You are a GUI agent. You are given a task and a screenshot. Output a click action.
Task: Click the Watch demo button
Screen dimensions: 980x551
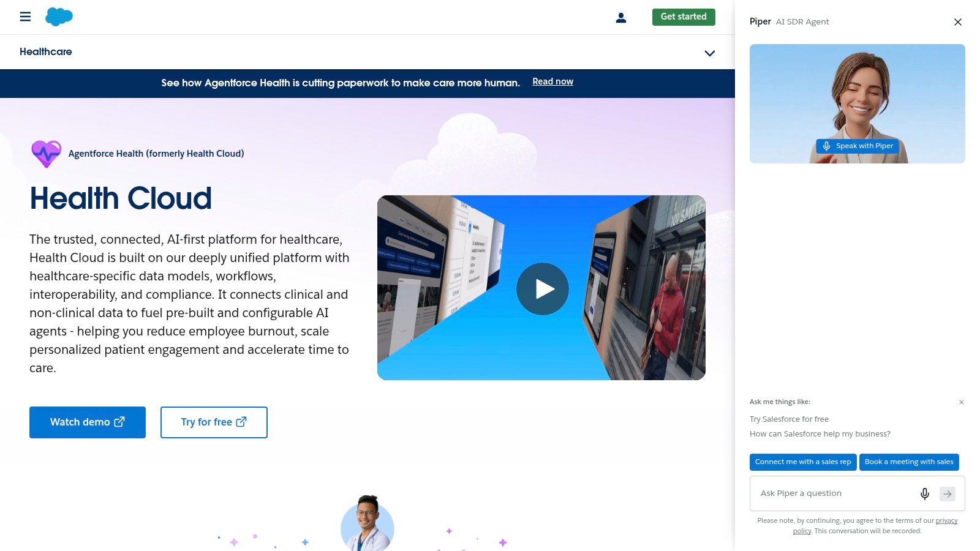point(88,422)
